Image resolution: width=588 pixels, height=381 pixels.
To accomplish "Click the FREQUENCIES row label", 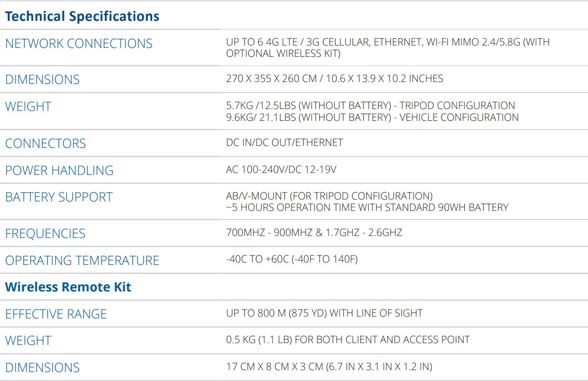I will coord(45,234).
